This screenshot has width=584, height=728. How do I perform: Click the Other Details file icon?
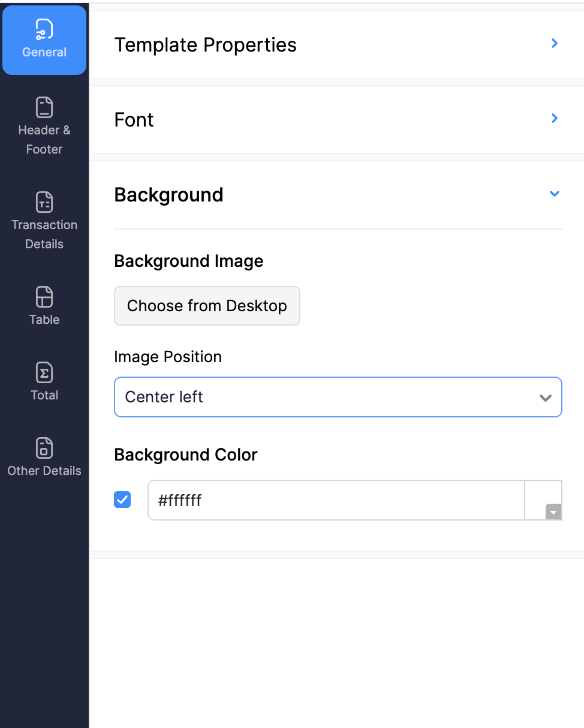tap(44, 448)
